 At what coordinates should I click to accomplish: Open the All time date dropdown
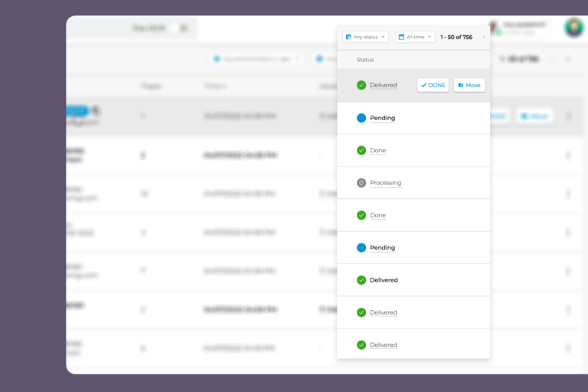coord(414,37)
